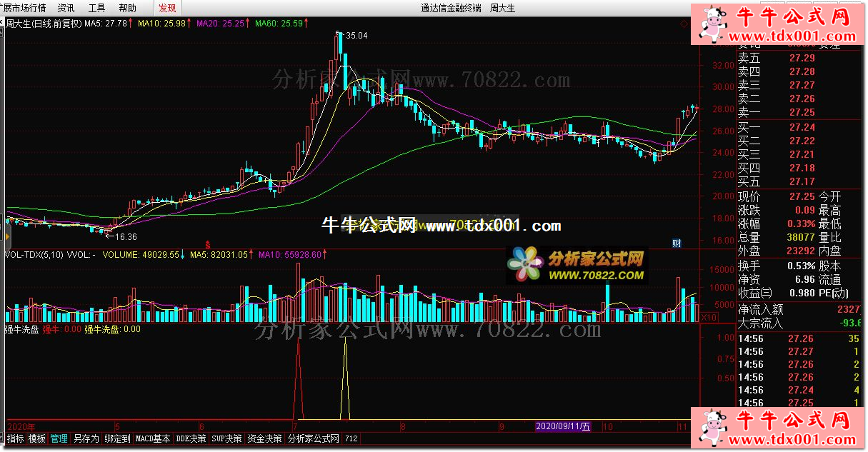Image resolution: width=868 pixels, height=452 pixels.
Task: Select the 管理 tab
Action: (x=59, y=438)
